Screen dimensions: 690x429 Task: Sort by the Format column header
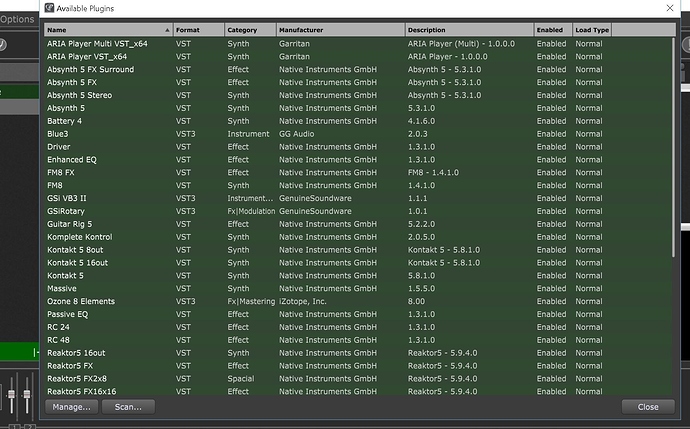pos(198,30)
